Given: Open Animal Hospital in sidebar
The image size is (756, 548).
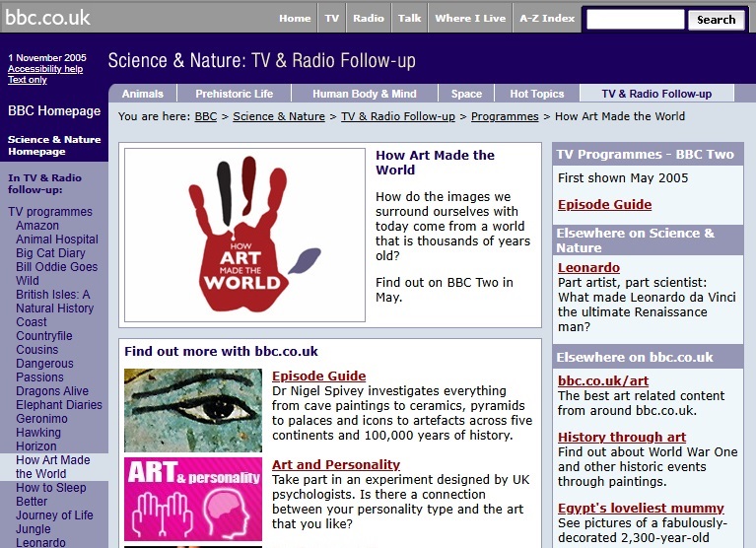Looking at the screenshot, I should point(57,240).
